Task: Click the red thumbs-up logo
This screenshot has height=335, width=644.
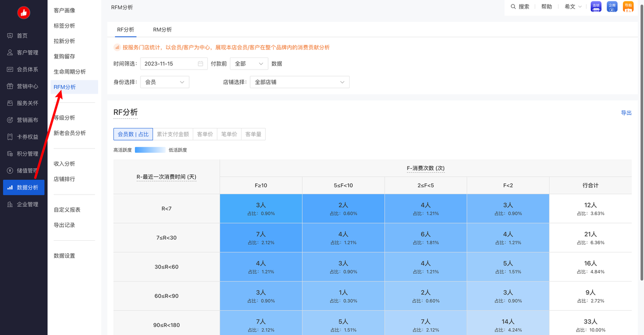Action: click(x=24, y=13)
